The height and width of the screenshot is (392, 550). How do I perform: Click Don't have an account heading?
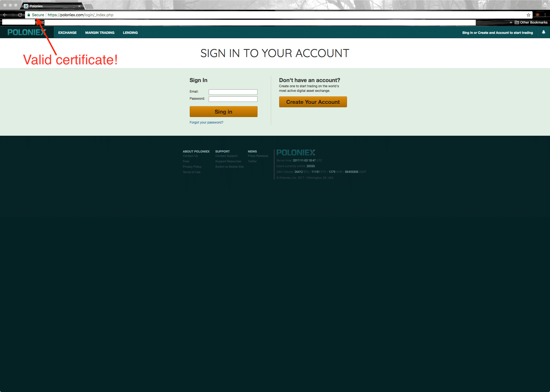[x=309, y=80]
